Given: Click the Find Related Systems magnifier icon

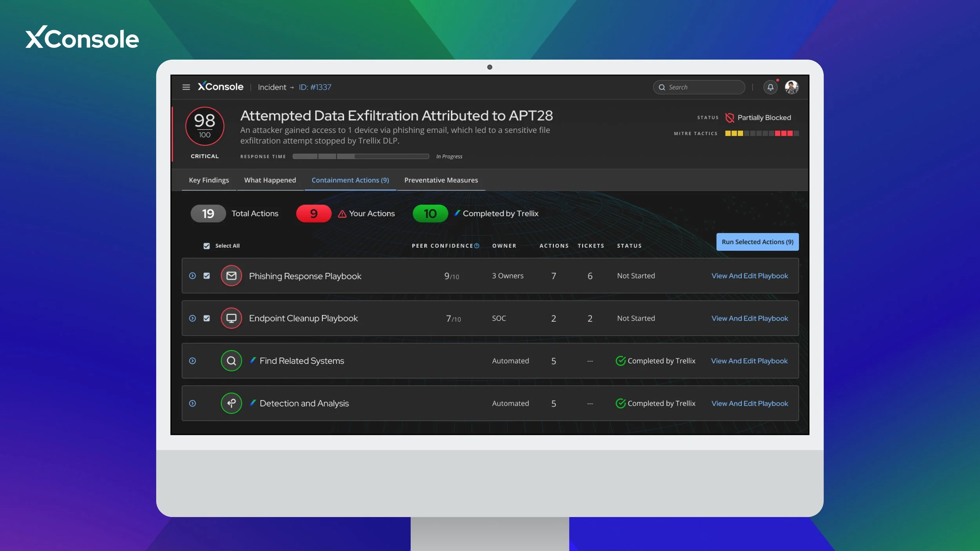Looking at the screenshot, I should (231, 361).
